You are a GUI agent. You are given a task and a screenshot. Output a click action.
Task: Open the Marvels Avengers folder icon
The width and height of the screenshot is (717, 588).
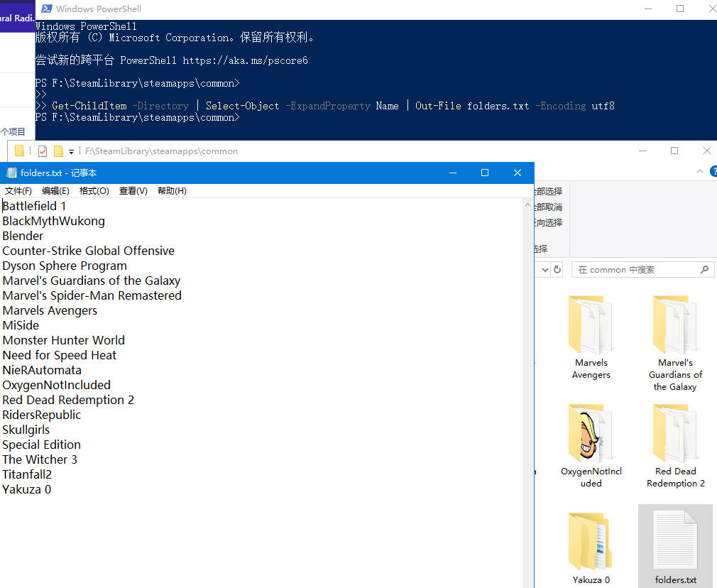coord(591,325)
